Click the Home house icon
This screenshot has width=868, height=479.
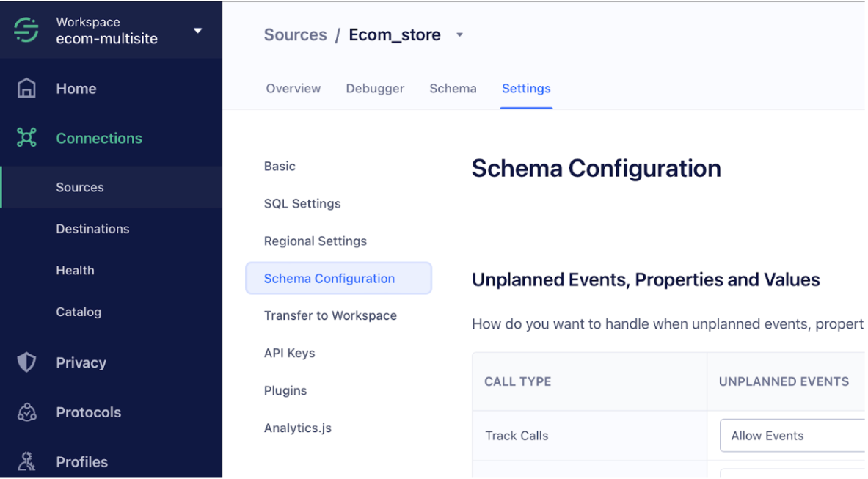(x=26, y=89)
